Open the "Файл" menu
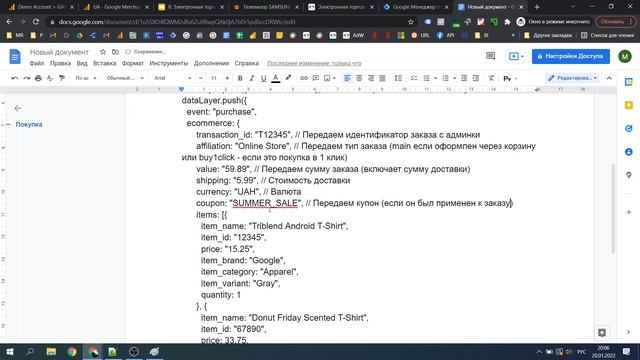This screenshot has height=360, width=640. [37, 63]
